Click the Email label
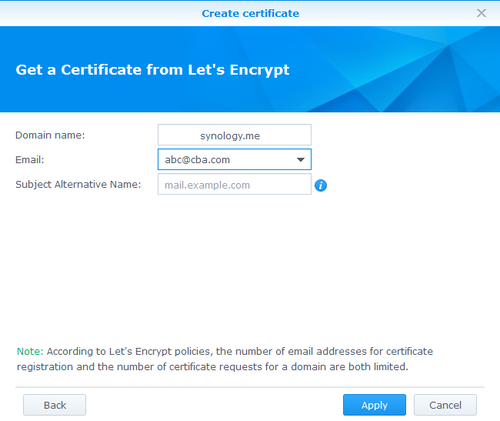 tap(30, 160)
